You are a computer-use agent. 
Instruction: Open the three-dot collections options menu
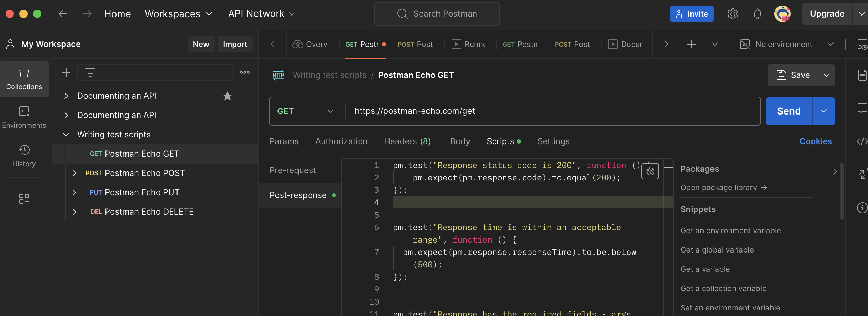click(x=245, y=72)
